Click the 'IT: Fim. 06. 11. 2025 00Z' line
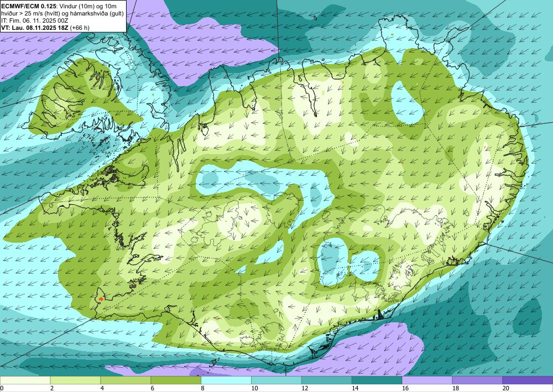 click(34, 20)
